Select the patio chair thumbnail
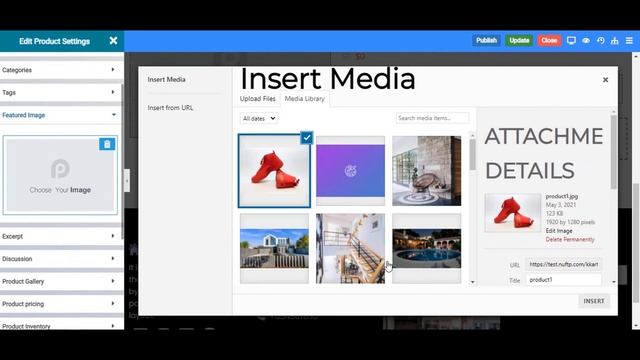This screenshot has height=360, width=640. pos(427,171)
